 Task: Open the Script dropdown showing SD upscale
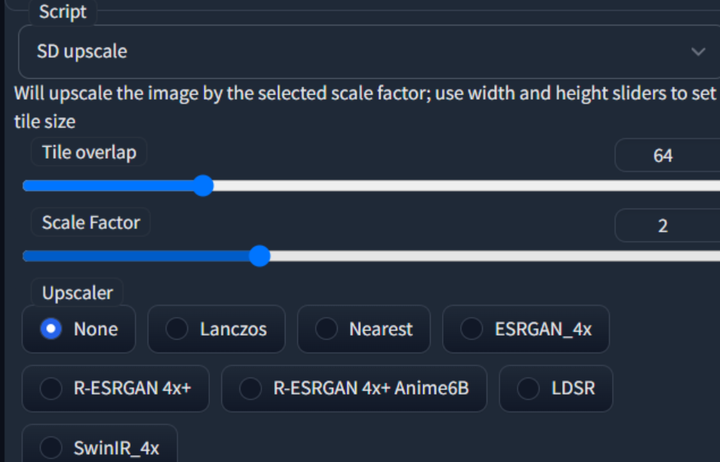pos(360,51)
